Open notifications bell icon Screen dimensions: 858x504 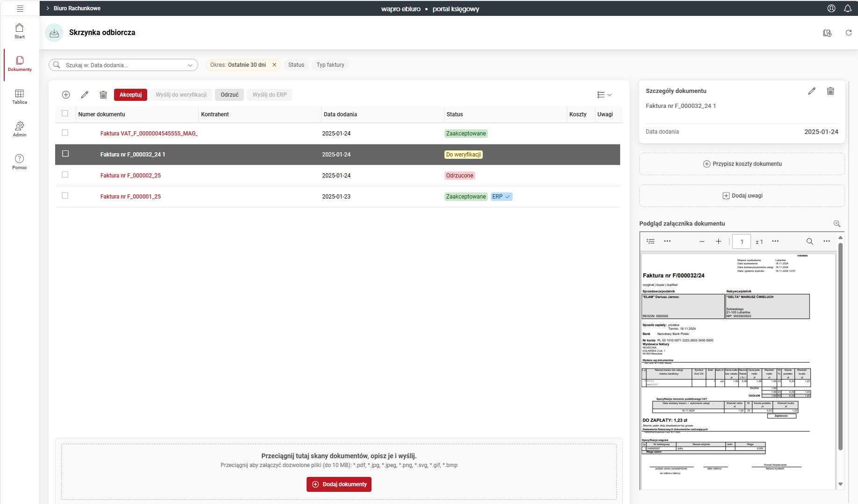(x=848, y=8)
